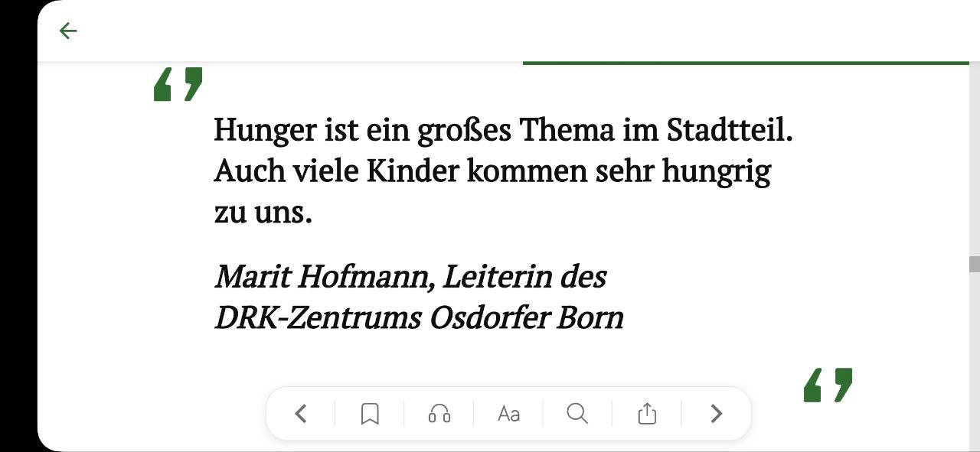The width and height of the screenshot is (980, 452).
Task: Tap the closing green quotation mark
Action: tap(828, 385)
